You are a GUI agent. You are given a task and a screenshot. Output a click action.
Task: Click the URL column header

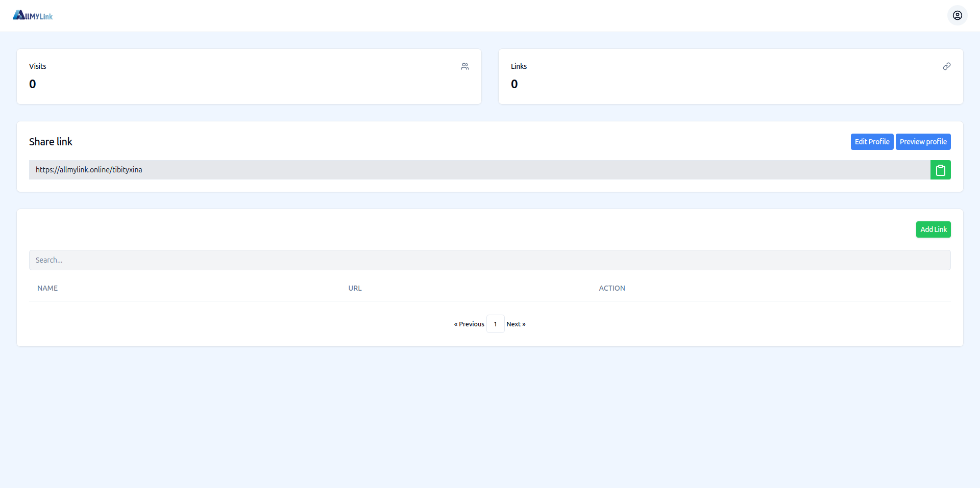(355, 288)
